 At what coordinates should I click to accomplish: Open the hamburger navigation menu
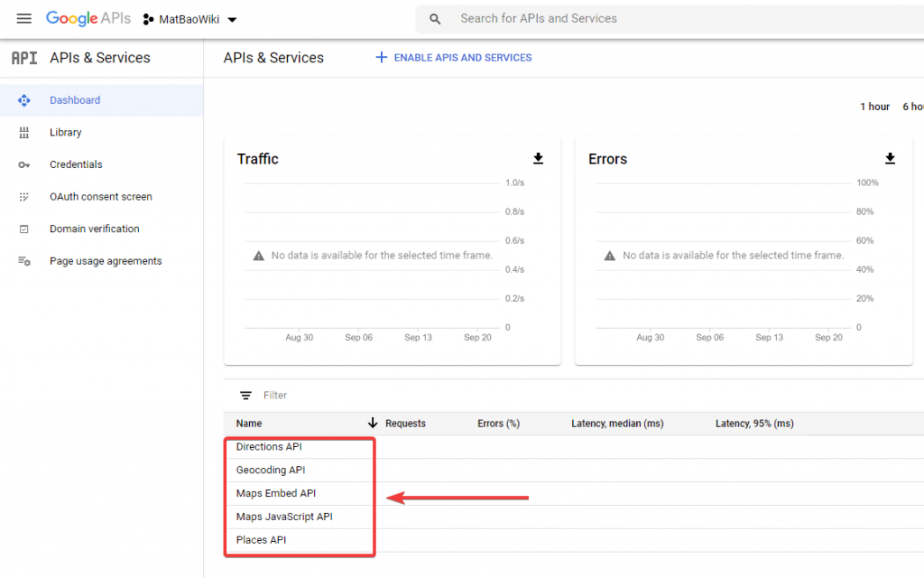pyautogui.click(x=24, y=19)
